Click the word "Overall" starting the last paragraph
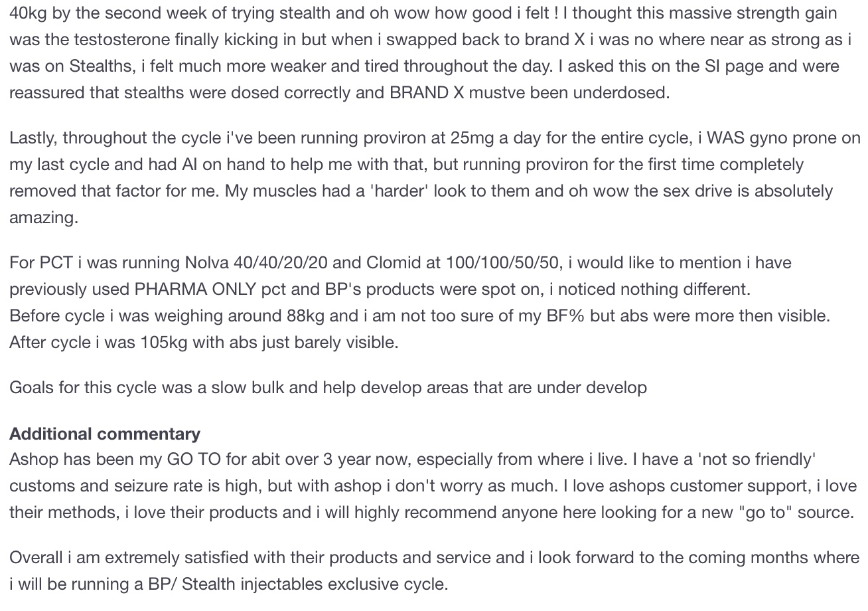 pos(36,558)
